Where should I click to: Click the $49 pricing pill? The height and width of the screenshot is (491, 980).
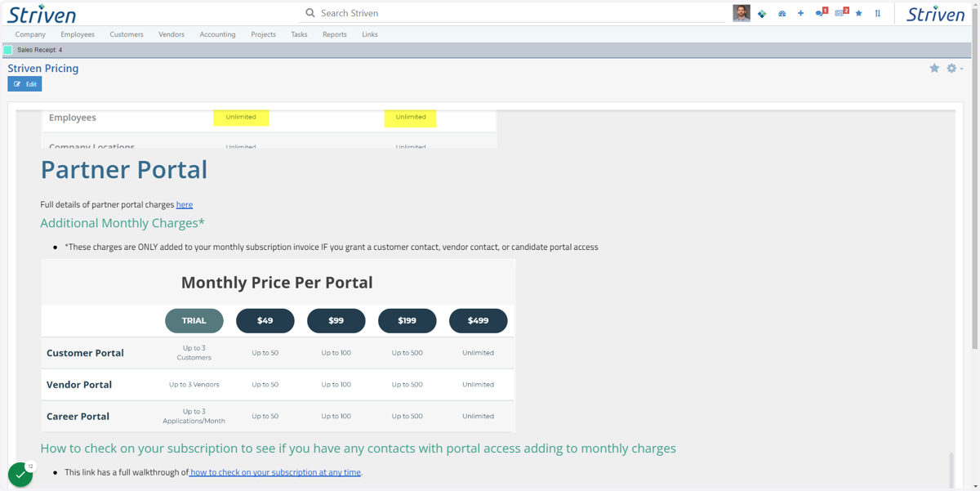[x=265, y=320]
